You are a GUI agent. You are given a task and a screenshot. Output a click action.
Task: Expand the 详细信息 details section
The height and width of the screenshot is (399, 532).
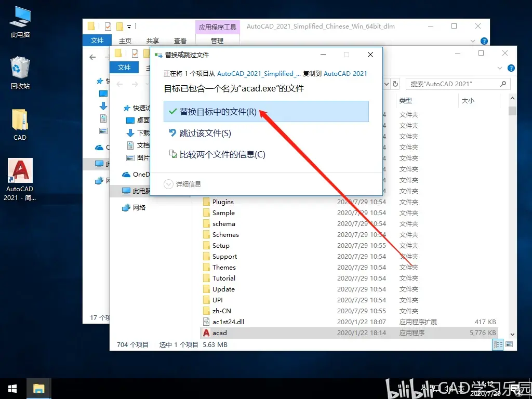[182, 184]
